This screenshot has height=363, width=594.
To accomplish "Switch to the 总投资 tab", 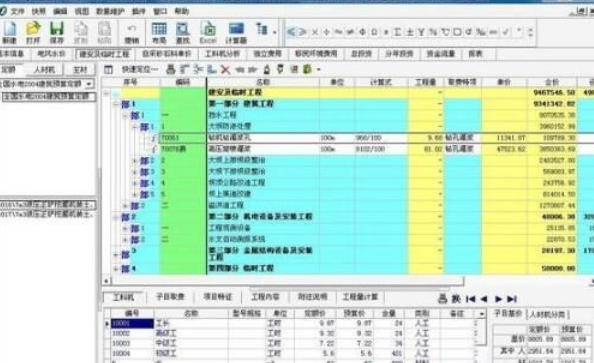I will point(361,54).
